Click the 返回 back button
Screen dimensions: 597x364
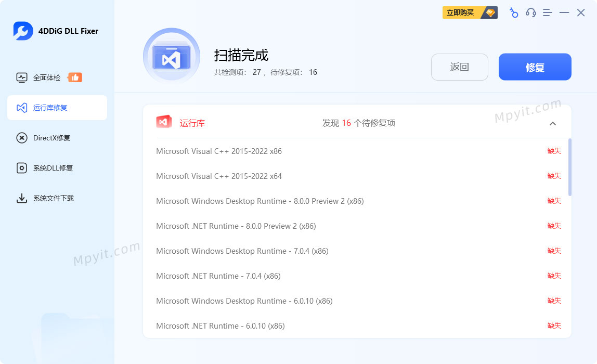tap(460, 67)
